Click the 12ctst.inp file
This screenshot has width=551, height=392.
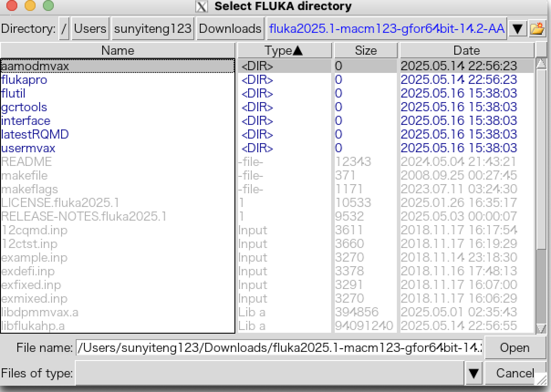coord(29,244)
